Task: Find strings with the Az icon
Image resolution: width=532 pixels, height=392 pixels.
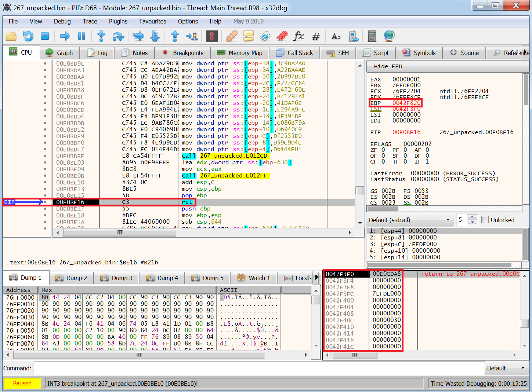Action: [336, 36]
